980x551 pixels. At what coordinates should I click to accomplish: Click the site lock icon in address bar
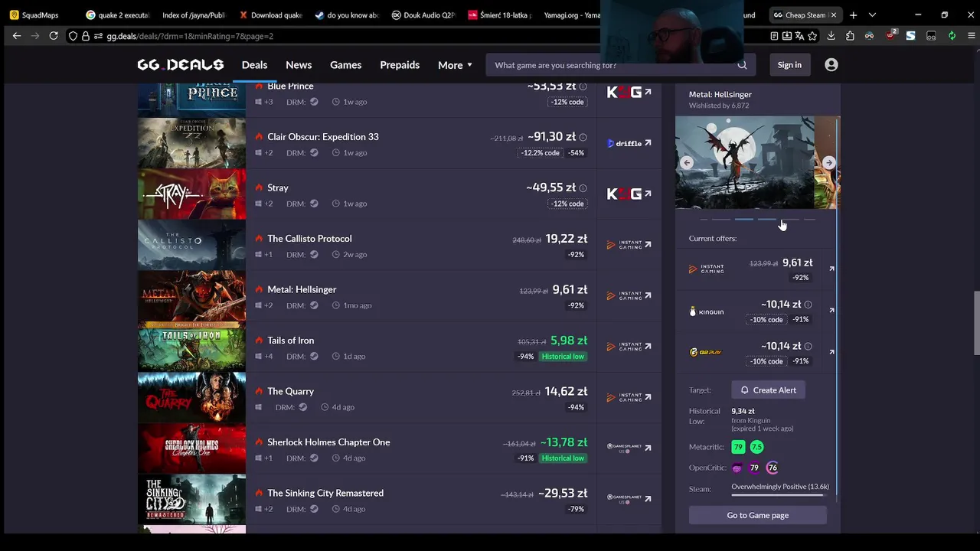click(86, 36)
